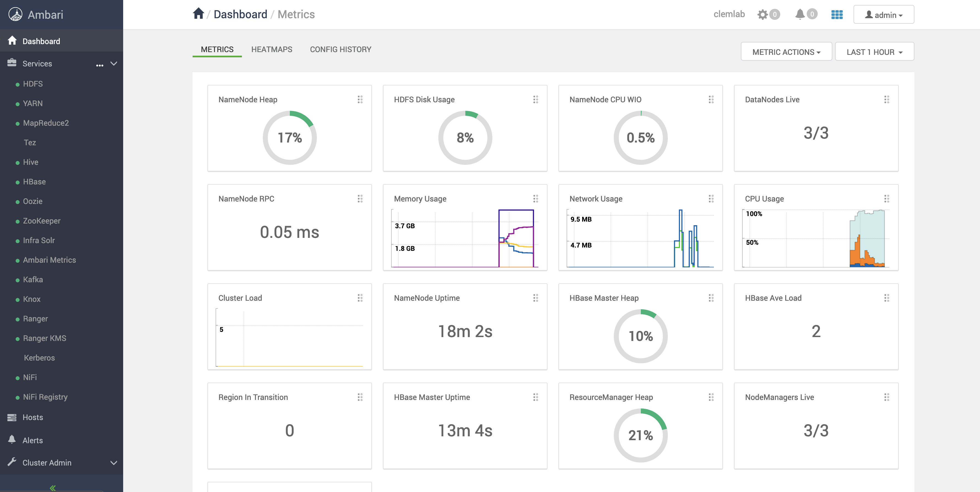Open the admin user dropdown
Image resolution: width=980 pixels, height=492 pixels.
click(883, 15)
